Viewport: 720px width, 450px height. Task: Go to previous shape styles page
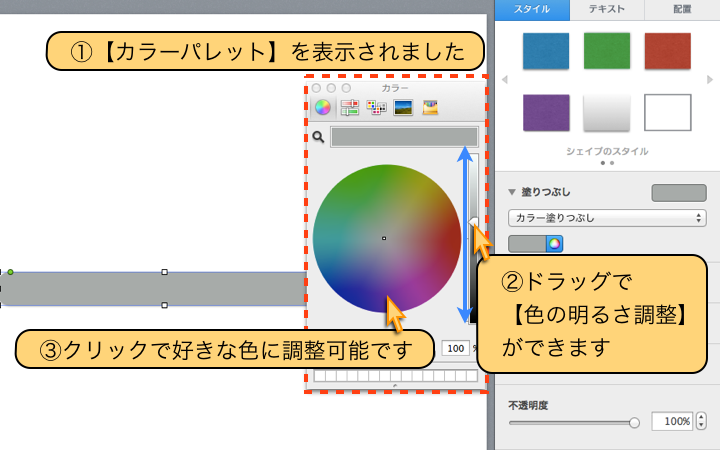tap(504, 79)
